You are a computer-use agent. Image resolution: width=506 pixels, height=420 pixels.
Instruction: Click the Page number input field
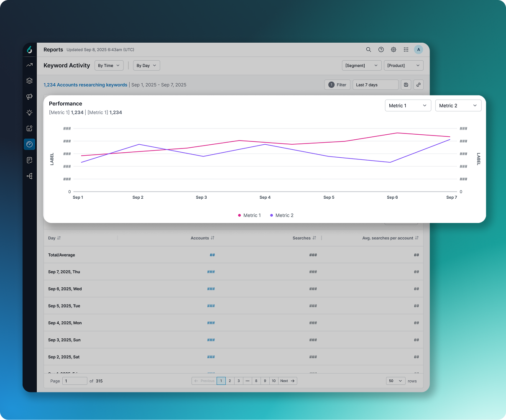pyautogui.click(x=75, y=381)
